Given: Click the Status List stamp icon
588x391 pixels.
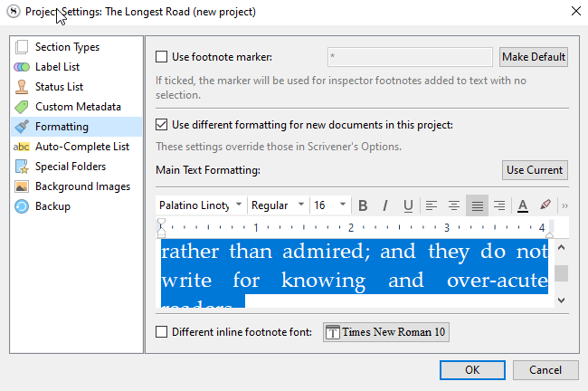Looking at the screenshot, I should coord(22,87).
